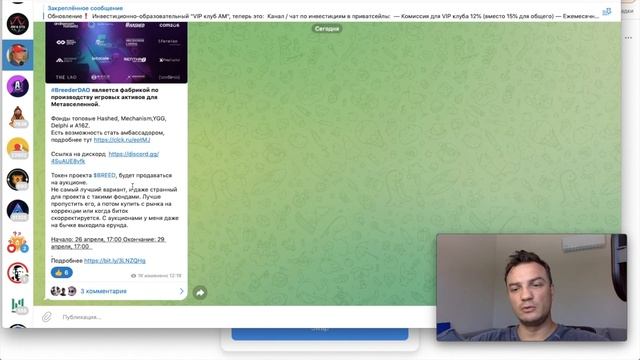
Task: Open the three-dots menu at right edge
Action: pos(628,38)
